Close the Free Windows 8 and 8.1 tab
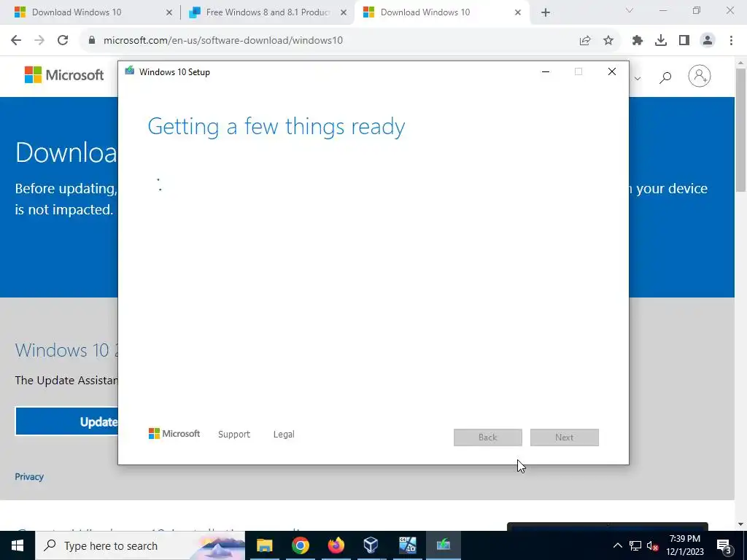Image resolution: width=747 pixels, height=560 pixels. click(344, 12)
